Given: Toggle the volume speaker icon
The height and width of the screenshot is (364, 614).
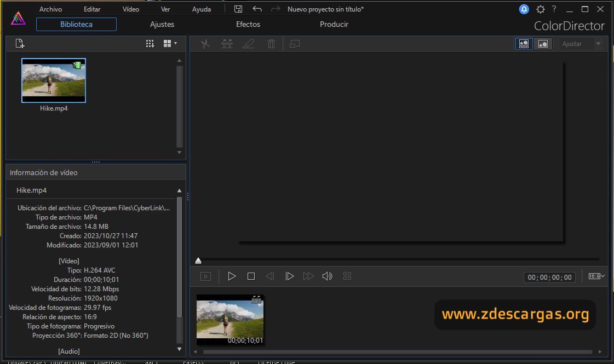Looking at the screenshot, I should tap(328, 276).
